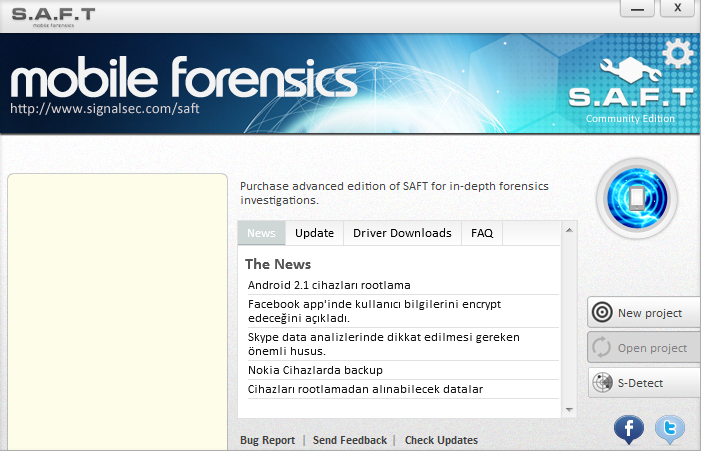
Task: Open the Facebook page icon
Action: (x=629, y=430)
